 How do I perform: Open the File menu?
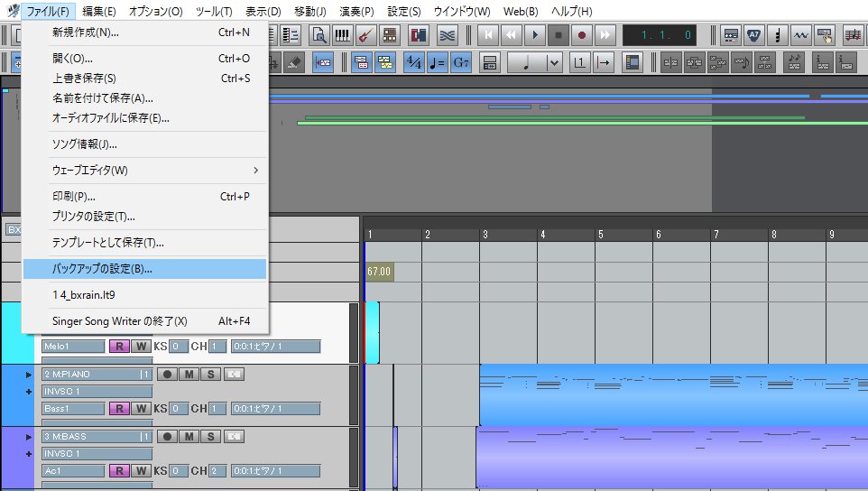(48, 11)
